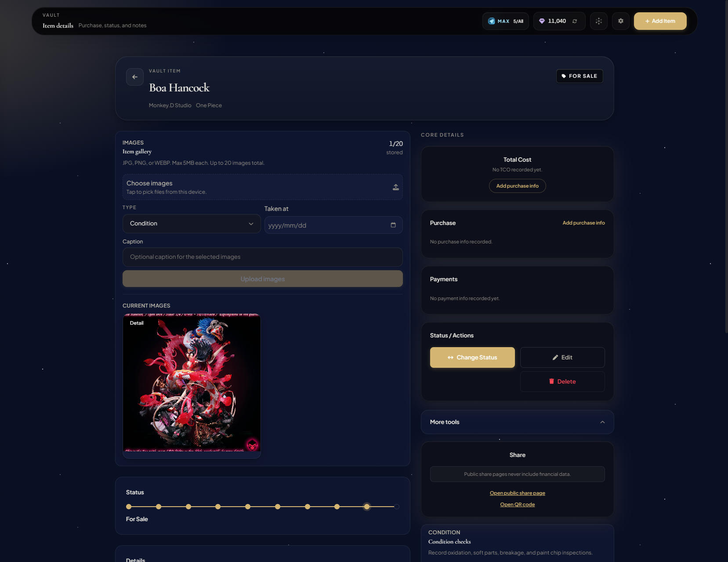Open the image Type dropdown showing Condition
The image size is (728, 562).
click(192, 224)
